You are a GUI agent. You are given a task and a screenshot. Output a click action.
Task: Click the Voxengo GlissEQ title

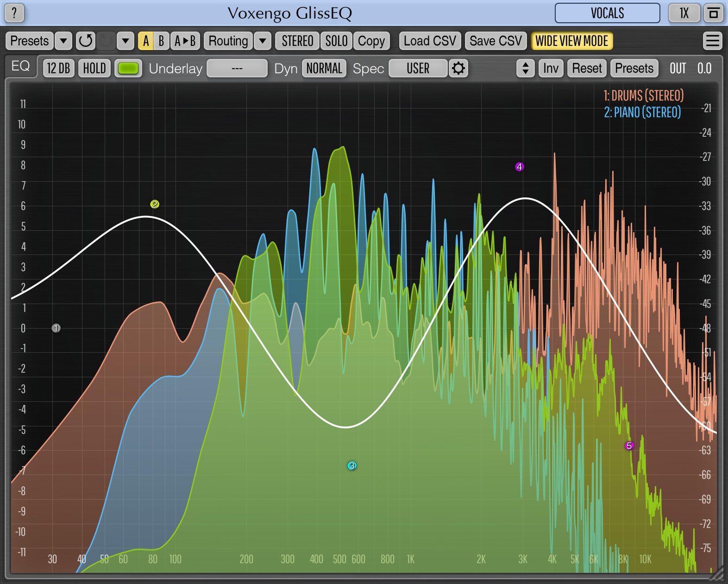tap(290, 13)
